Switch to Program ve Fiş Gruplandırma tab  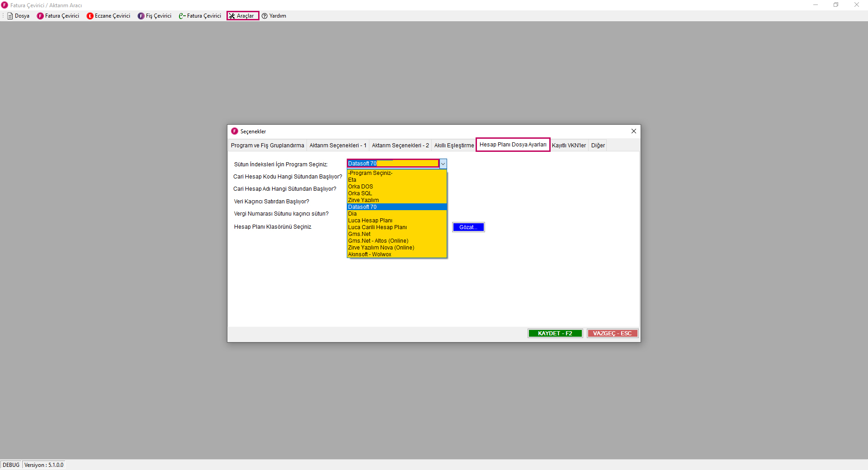point(267,146)
